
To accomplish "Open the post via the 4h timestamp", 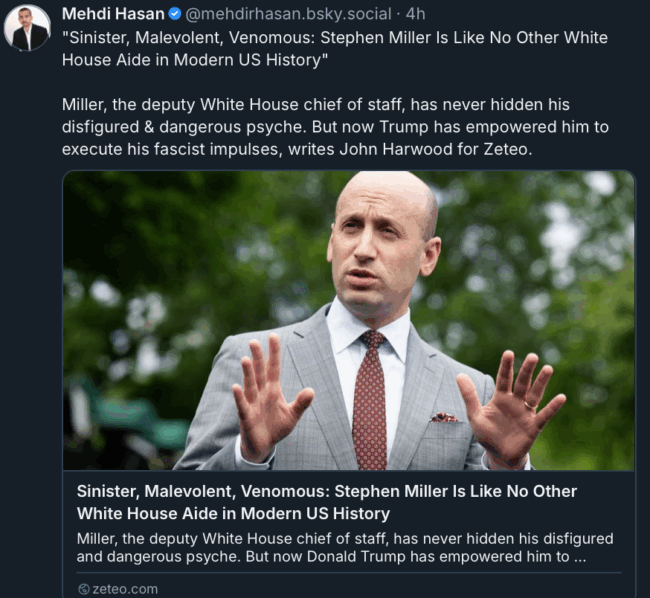I will click(416, 14).
